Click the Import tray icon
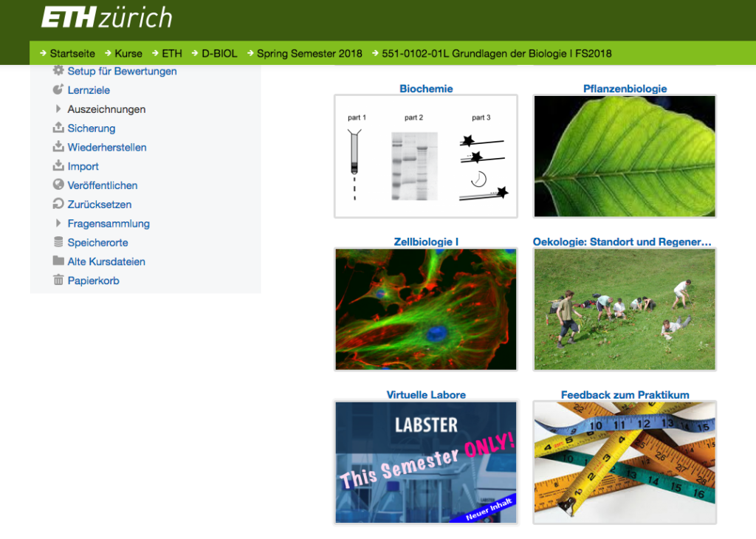756x539 pixels. coord(58,166)
